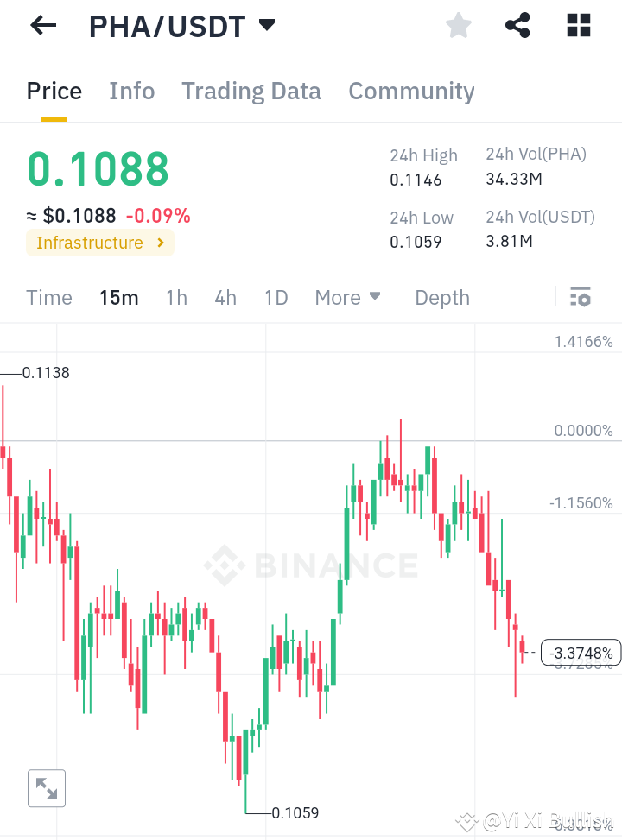Viewport: 622px width, 840px height.
Task: Click the current price 0.1088
Action: click(x=98, y=170)
